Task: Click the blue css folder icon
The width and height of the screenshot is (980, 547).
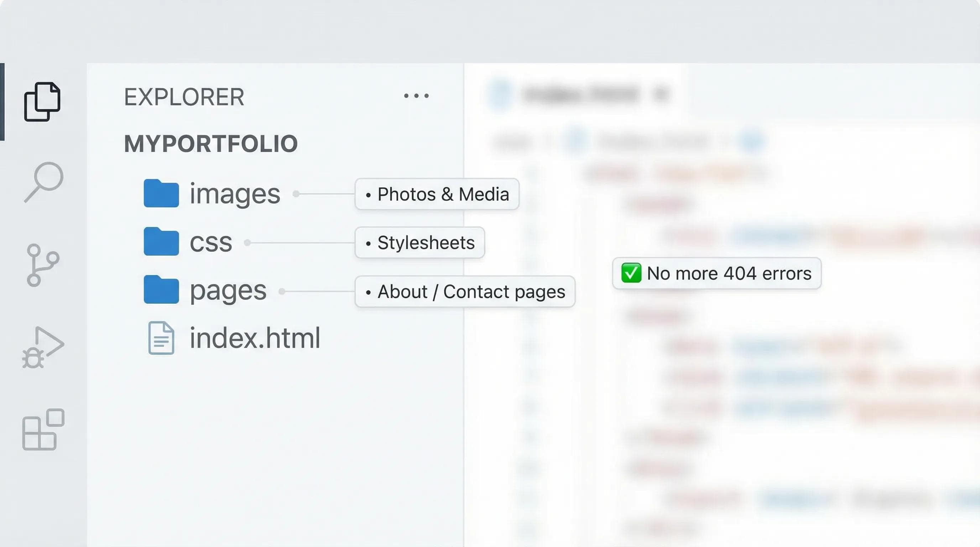Action: [161, 241]
